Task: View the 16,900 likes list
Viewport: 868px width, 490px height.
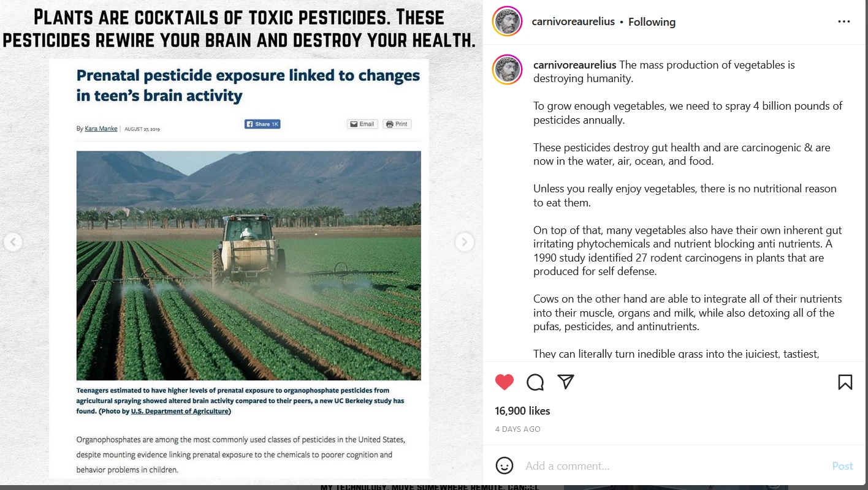Action: click(522, 411)
